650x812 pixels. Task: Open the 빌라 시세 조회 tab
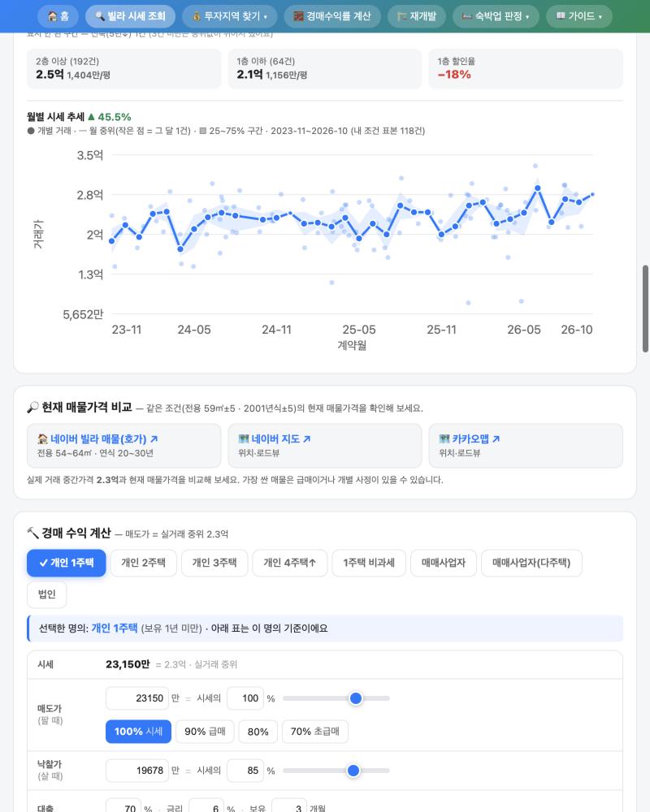pos(130,16)
